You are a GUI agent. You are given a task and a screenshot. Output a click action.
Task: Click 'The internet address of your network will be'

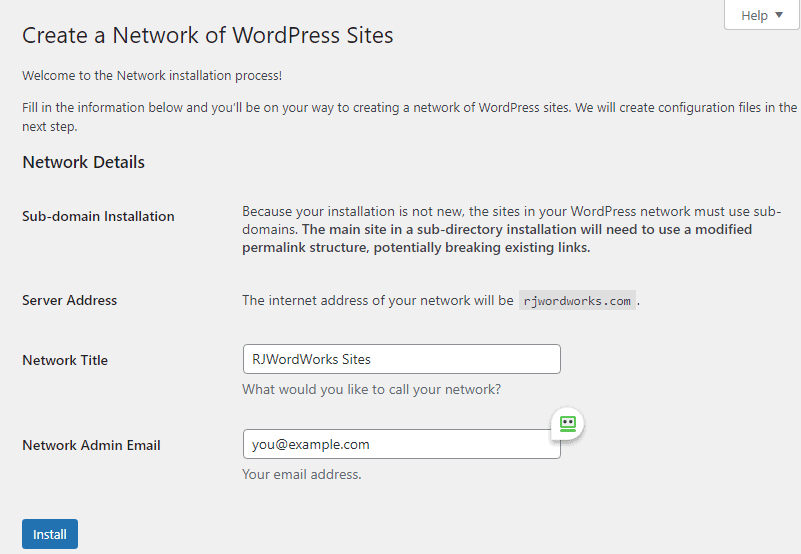[378, 300]
